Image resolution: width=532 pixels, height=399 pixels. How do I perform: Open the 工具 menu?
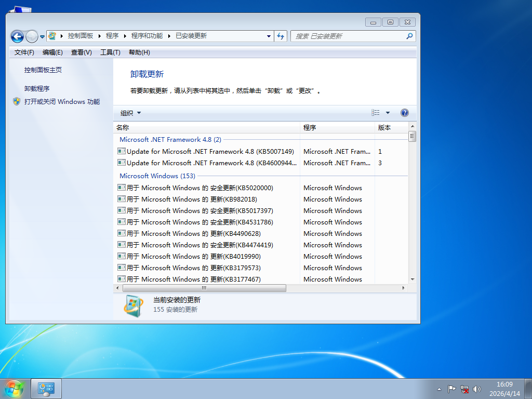(110, 52)
